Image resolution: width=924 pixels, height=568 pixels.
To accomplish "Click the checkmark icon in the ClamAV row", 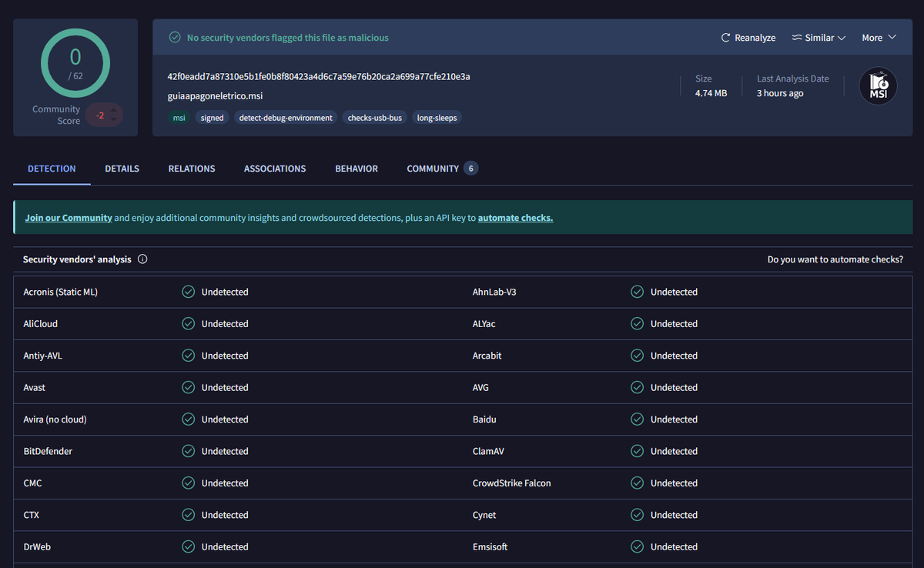I will [637, 451].
